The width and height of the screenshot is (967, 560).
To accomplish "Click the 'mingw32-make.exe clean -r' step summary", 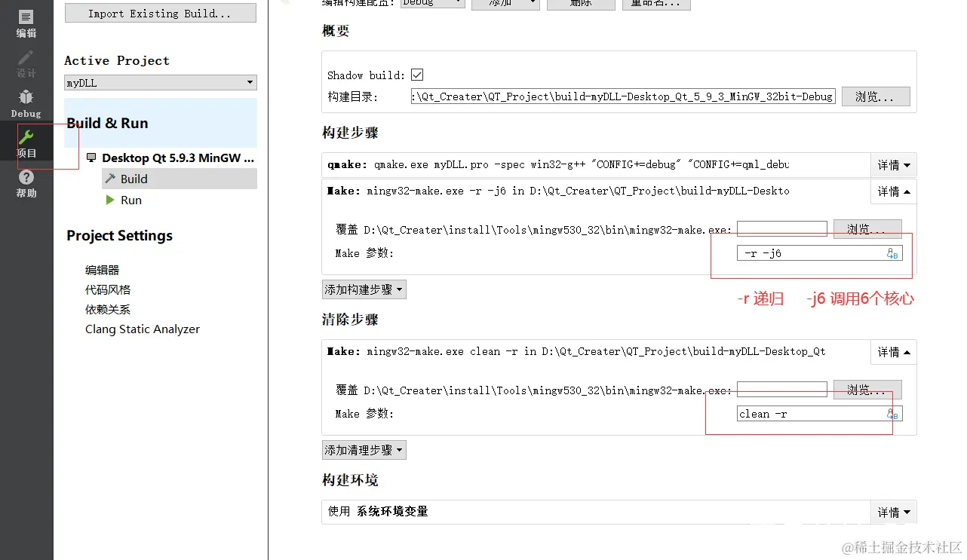I will [x=576, y=351].
